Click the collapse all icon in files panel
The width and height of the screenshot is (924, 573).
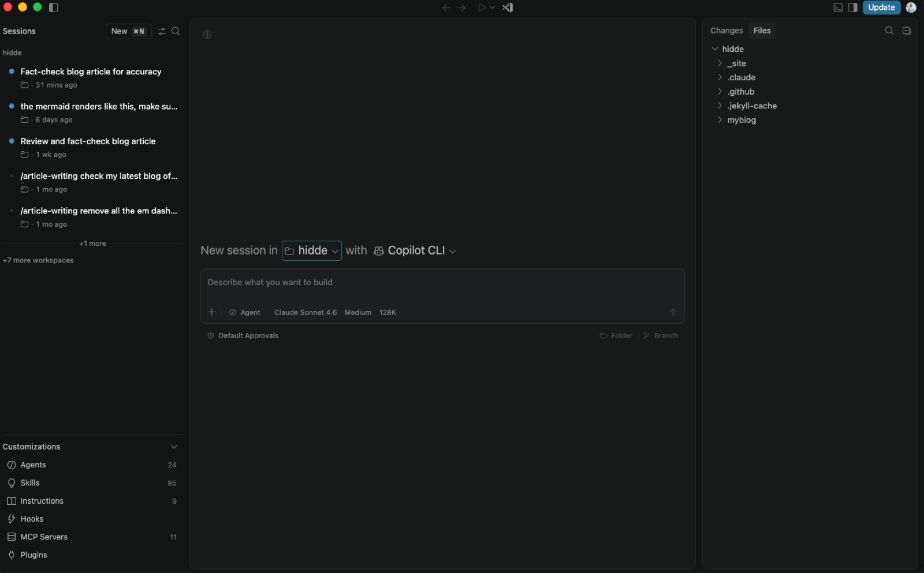tap(907, 31)
